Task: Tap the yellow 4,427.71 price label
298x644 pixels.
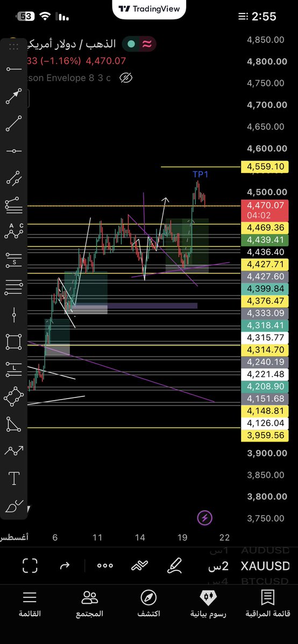Action: [x=266, y=264]
